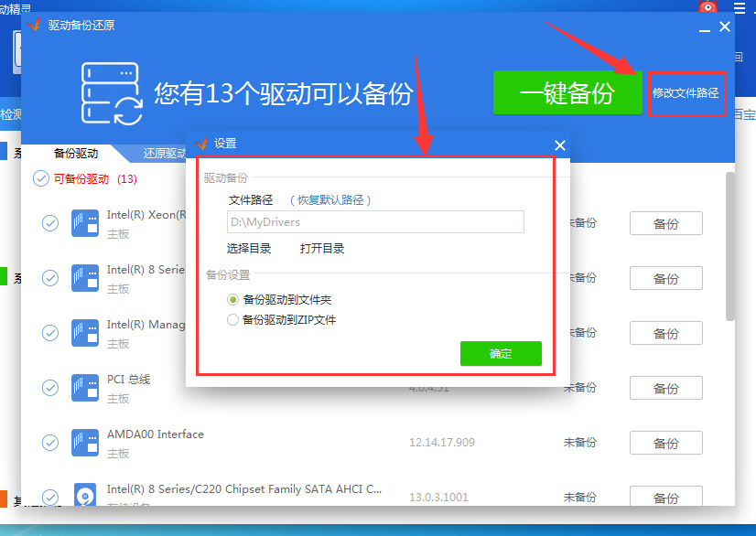Click the PCI 总线 driver icon
This screenshot has width=756, height=536.
[86, 388]
